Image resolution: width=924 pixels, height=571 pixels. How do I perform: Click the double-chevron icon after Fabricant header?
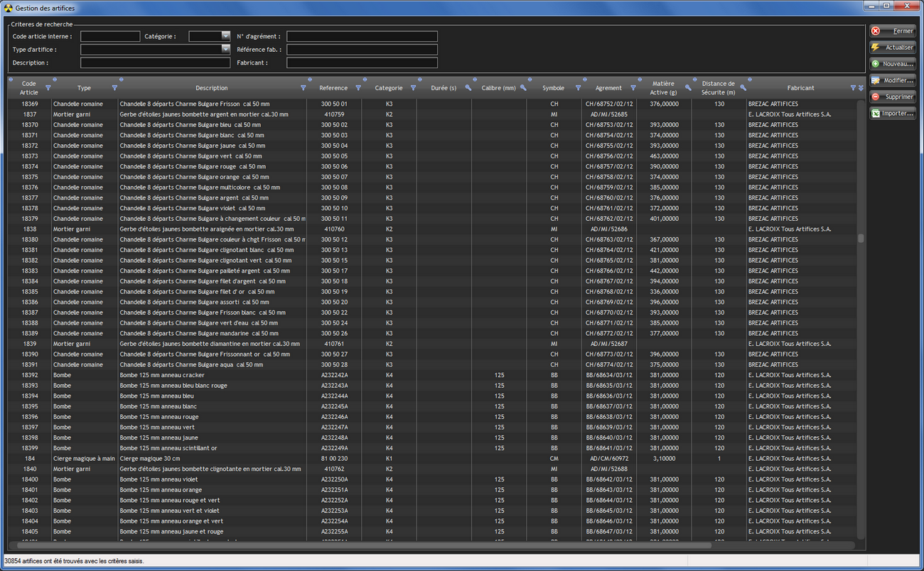point(861,88)
